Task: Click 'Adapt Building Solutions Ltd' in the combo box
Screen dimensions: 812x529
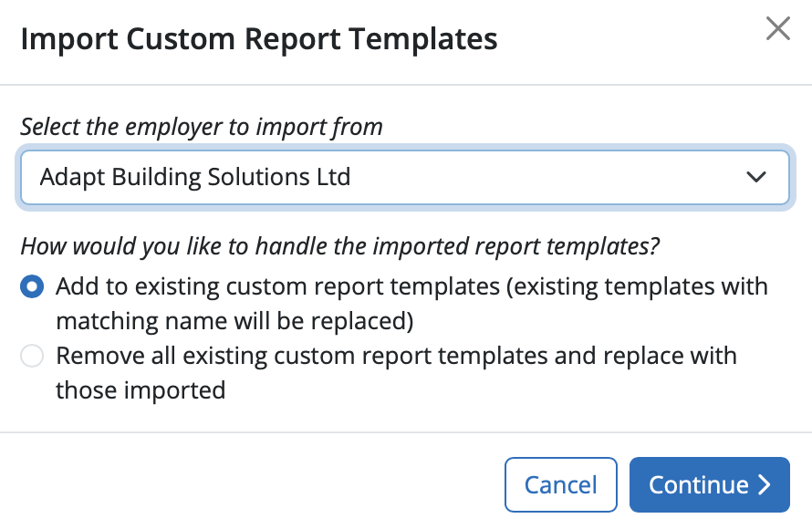Action: [195, 177]
